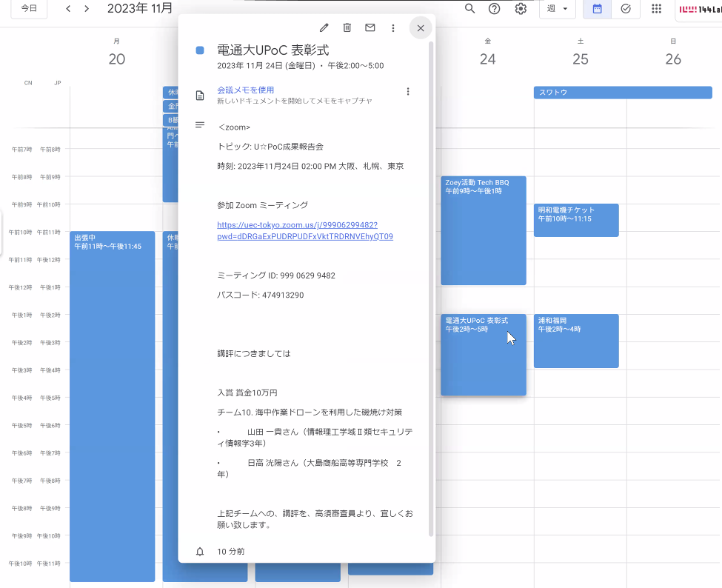
Task: Click the 入賞 賞金10万円 text
Action: tap(247, 392)
